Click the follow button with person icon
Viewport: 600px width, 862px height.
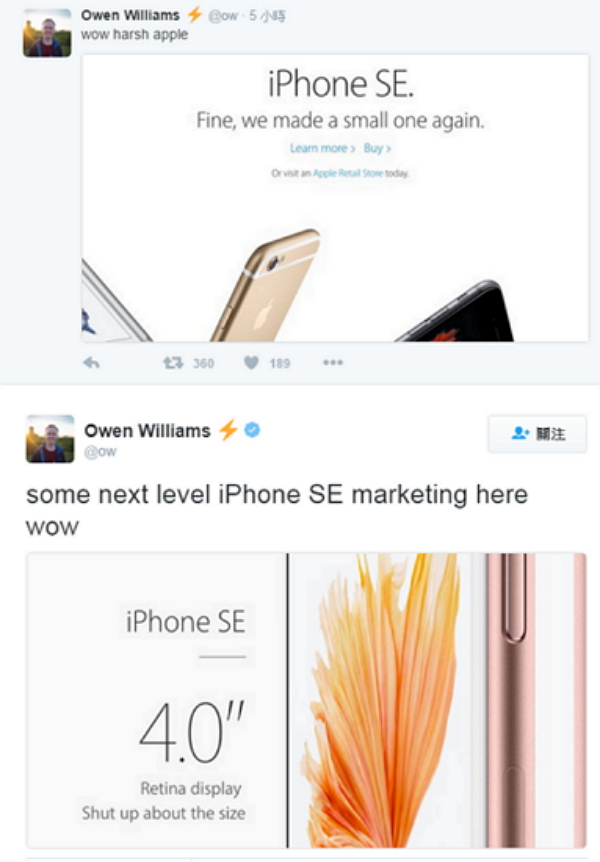click(x=537, y=434)
